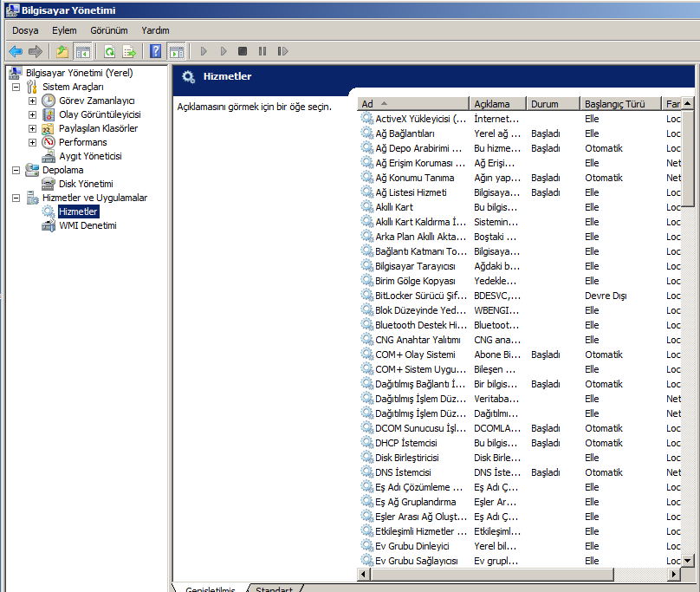The height and width of the screenshot is (592, 700).
Task: Click the horizontal scrollbar left arrow
Action: click(363, 574)
